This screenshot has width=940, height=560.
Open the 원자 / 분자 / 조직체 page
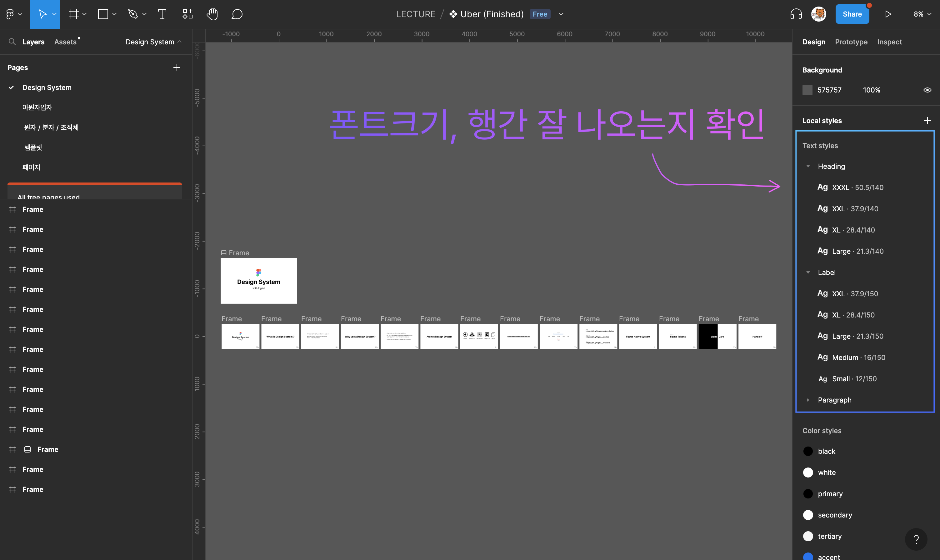[51, 127]
